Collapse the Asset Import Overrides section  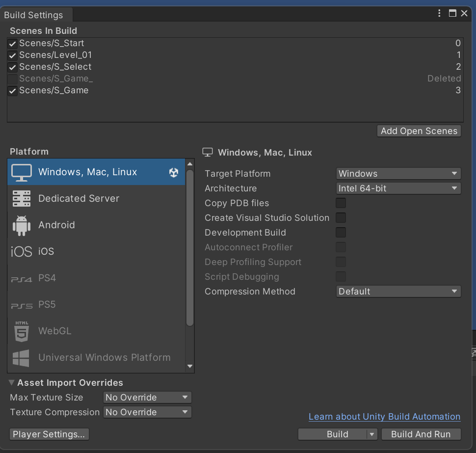[12, 382]
